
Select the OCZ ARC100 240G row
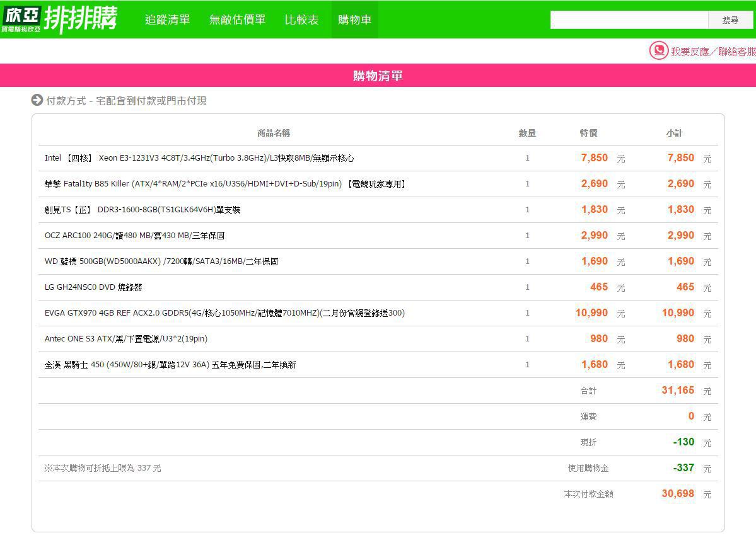[x=378, y=236]
